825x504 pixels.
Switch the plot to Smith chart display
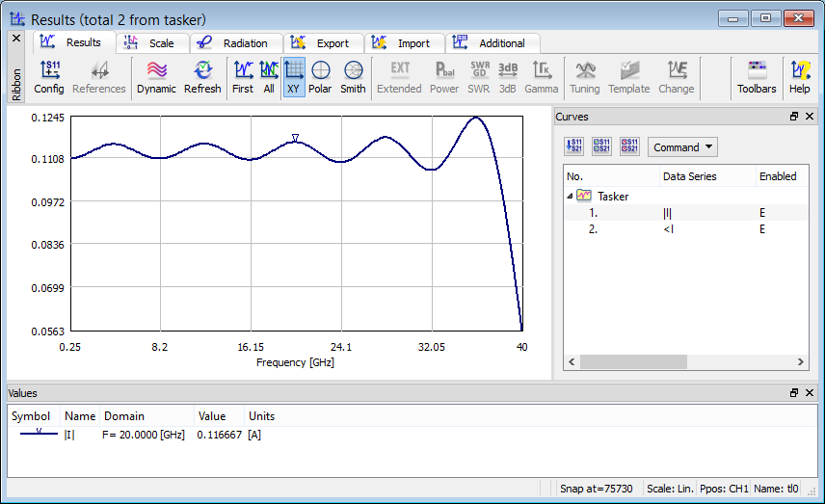point(353,77)
